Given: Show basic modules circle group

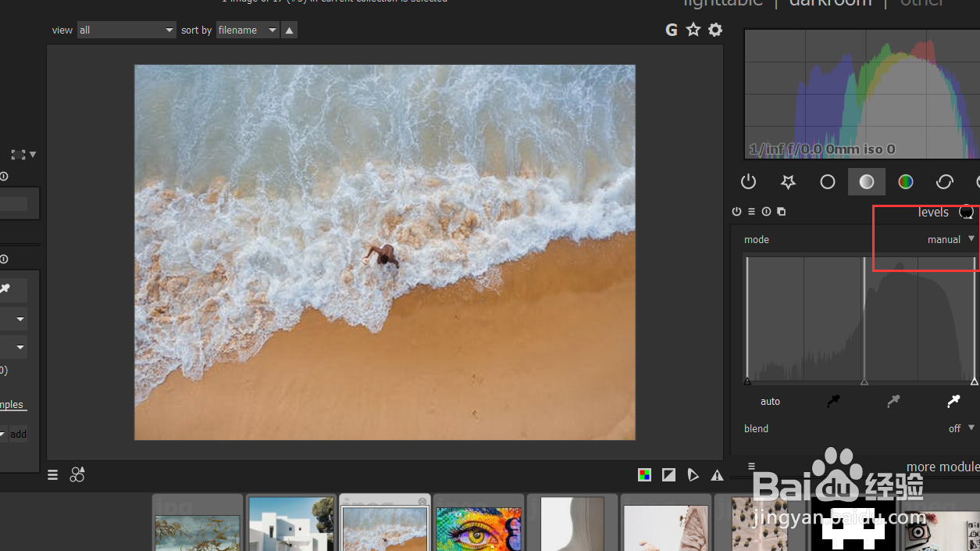Looking at the screenshot, I should coord(827,182).
